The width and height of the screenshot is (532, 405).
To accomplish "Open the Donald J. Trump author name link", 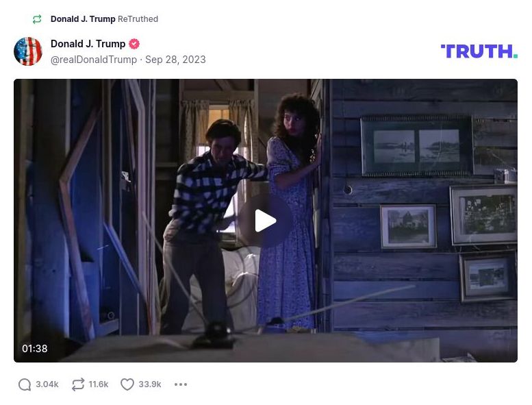I will tap(88, 44).
